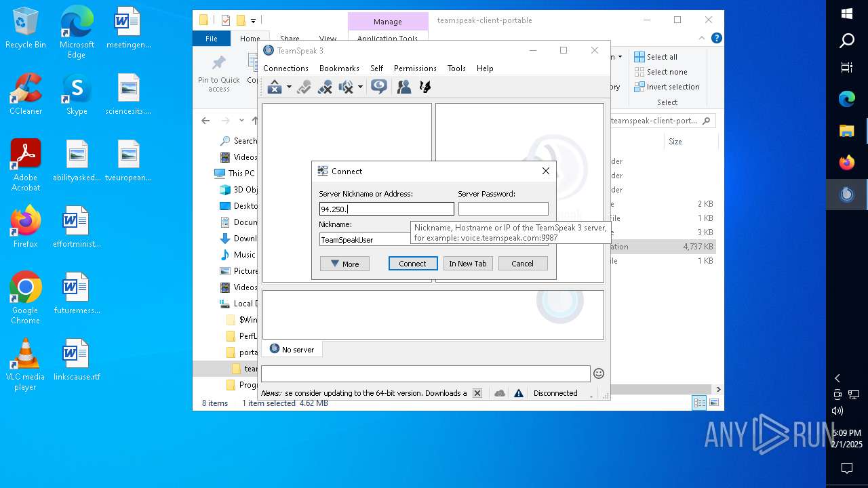
Task: Close the Connect dialog
Action: [546, 171]
